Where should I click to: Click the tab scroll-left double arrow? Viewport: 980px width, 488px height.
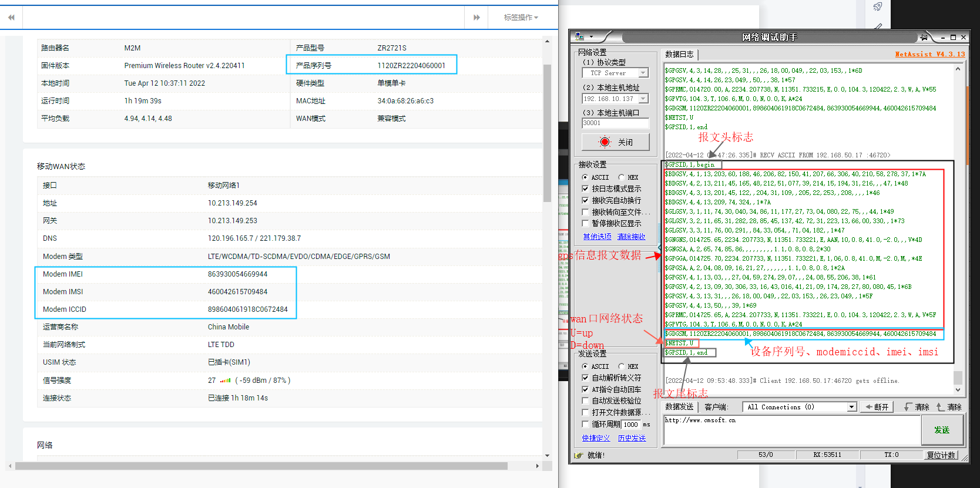[x=11, y=18]
